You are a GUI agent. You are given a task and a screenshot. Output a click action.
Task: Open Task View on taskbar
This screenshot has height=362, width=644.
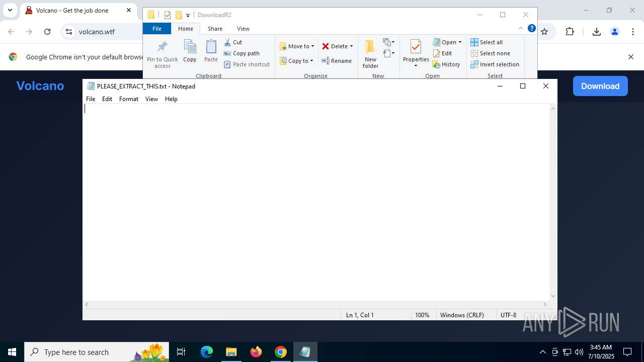click(181, 352)
